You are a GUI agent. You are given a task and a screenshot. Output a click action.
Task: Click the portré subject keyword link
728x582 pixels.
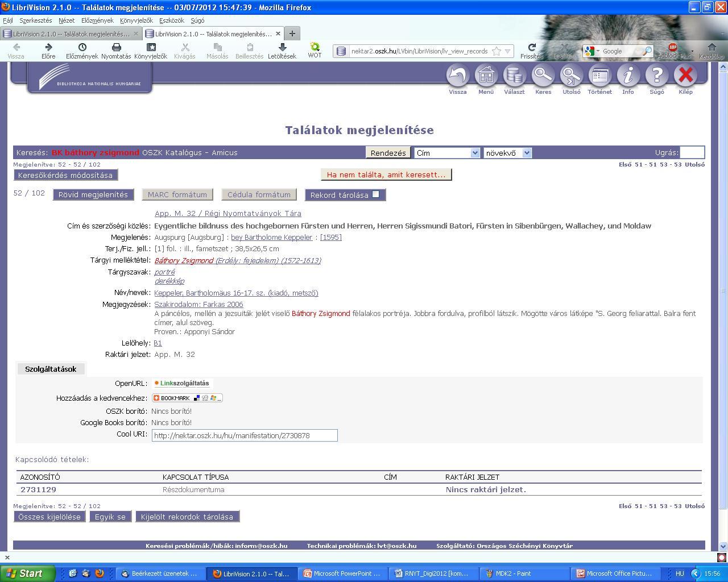pos(165,272)
